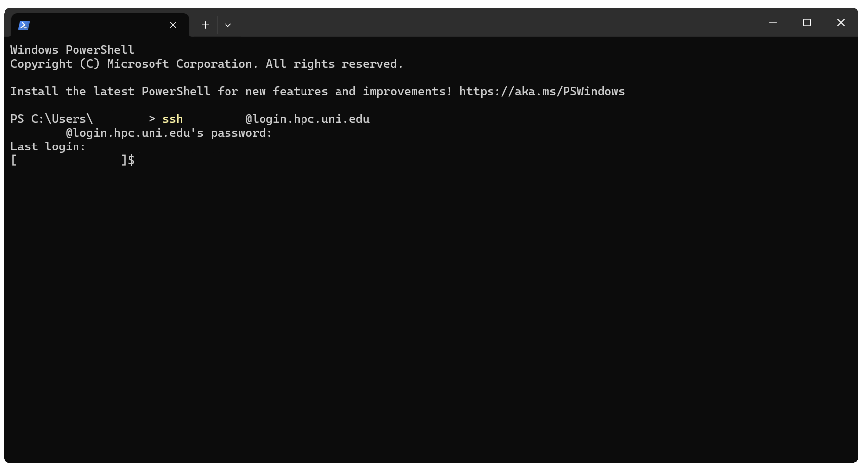The image size is (868, 471).
Task: Click the PowerShell icon in the tab
Action: [x=24, y=25]
